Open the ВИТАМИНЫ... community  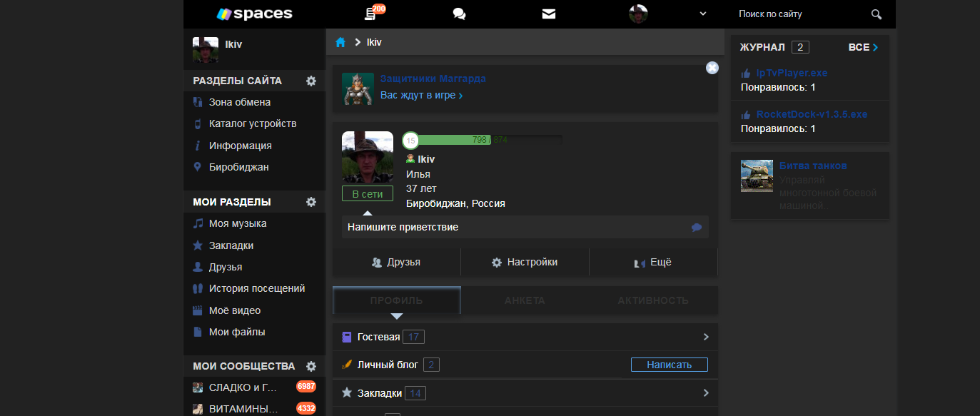click(254, 409)
